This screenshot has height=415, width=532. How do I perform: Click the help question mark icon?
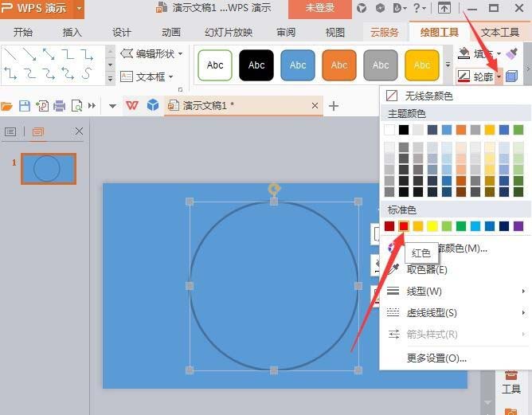(x=417, y=8)
